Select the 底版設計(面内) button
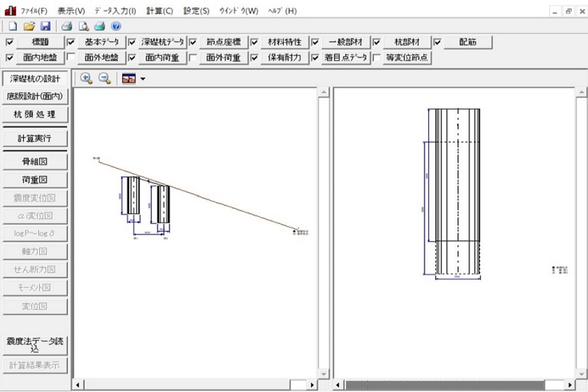588x392 pixels. (35, 97)
